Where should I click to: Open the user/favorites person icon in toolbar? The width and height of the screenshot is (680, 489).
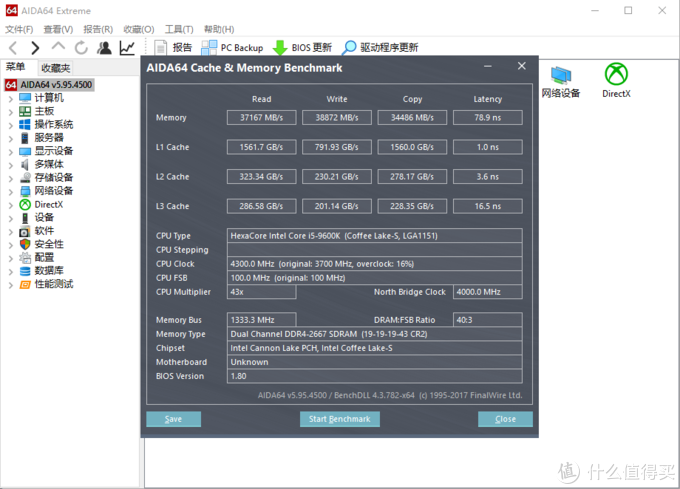tap(105, 47)
